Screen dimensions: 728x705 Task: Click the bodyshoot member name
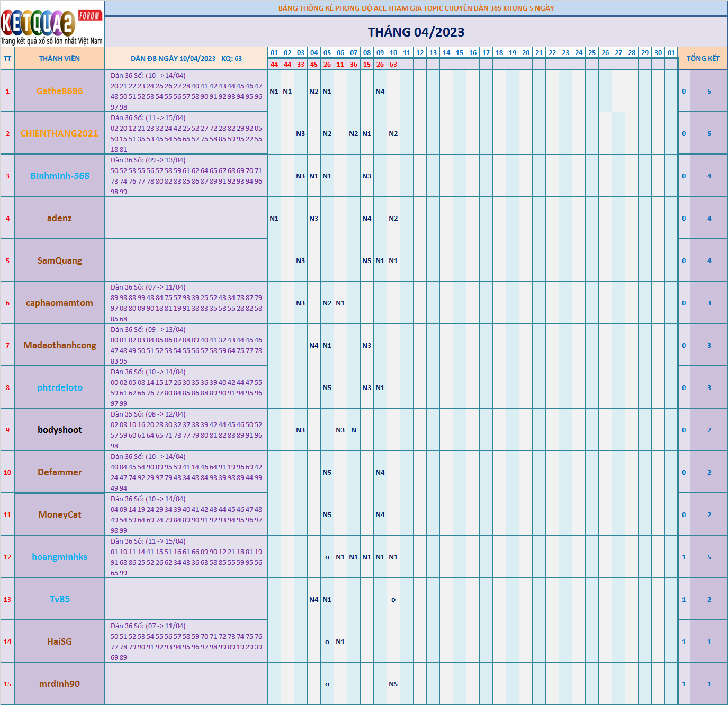[x=59, y=430]
